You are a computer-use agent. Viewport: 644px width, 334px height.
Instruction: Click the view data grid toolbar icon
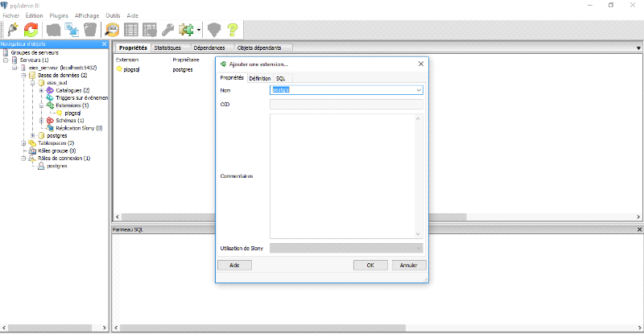point(131,30)
